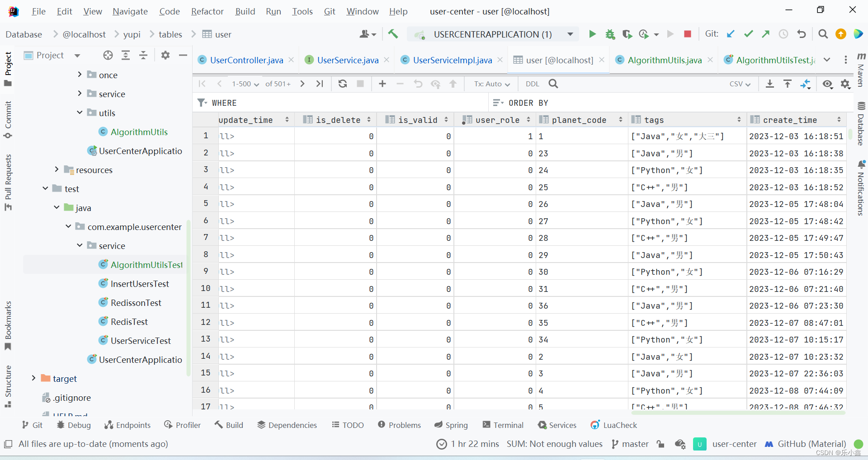Change page size 1-500 dropdown

pos(245,84)
